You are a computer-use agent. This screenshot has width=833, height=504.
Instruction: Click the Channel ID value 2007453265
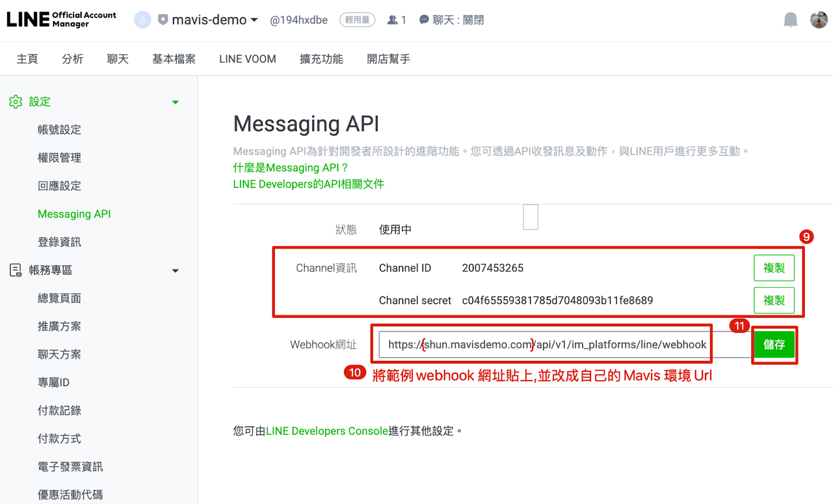(493, 268)
